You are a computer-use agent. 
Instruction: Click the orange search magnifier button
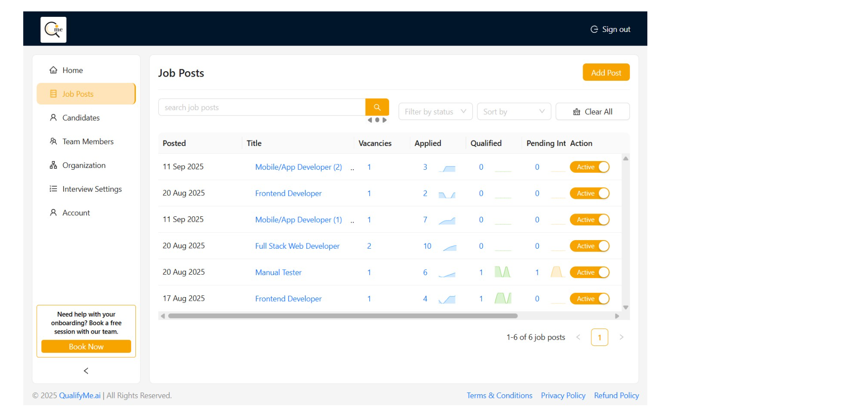[x=377, y=107]
